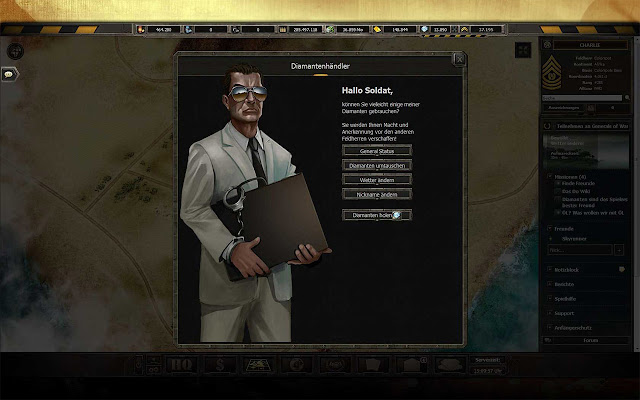This screenshot has width=640, height=400.
Task: Click the rank insignia badge
Action: click(551, 73)
